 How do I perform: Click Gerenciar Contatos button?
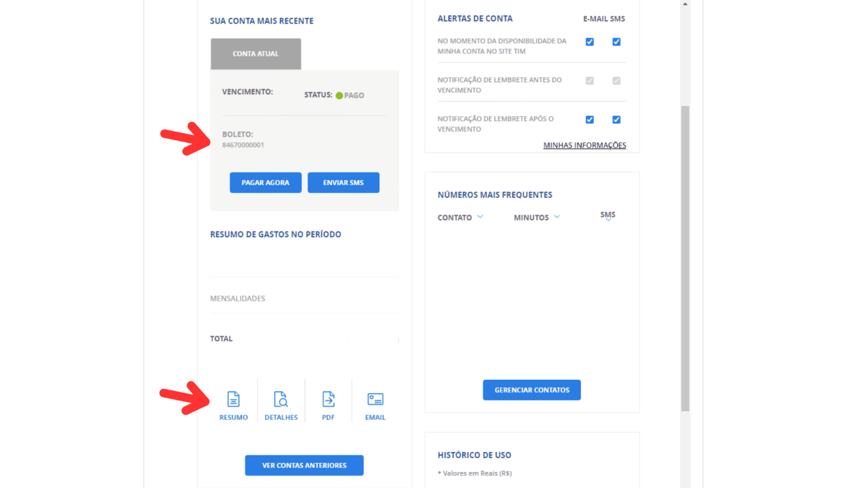pos(532,390)
